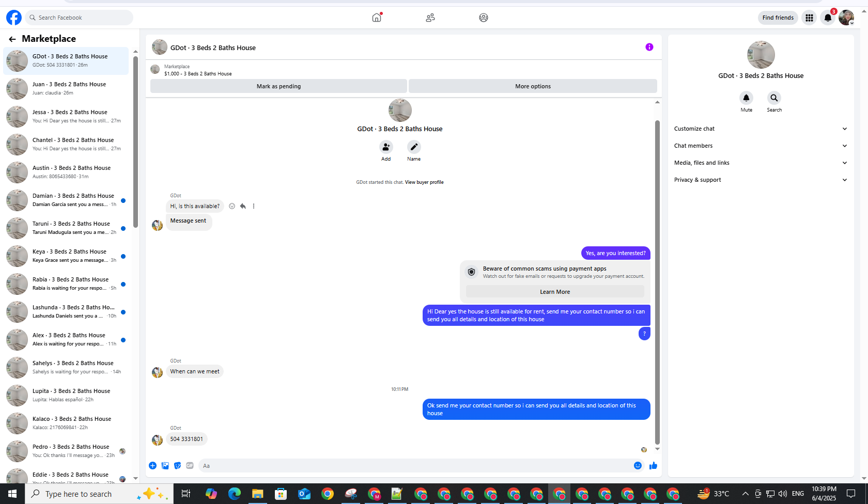The image size is (868, 504).
Task: Click Learn More on the scam warning
Action: (x=555, y=292)
